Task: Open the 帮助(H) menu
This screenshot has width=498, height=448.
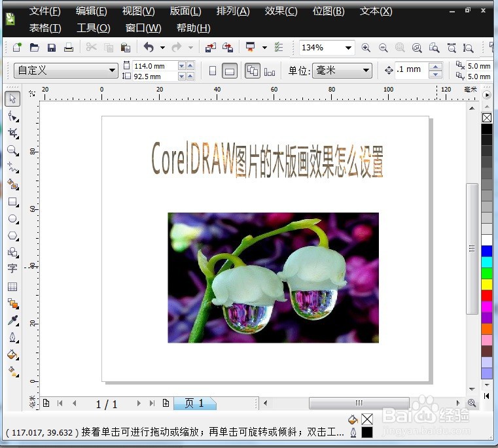Action: [x=194, y=28]
